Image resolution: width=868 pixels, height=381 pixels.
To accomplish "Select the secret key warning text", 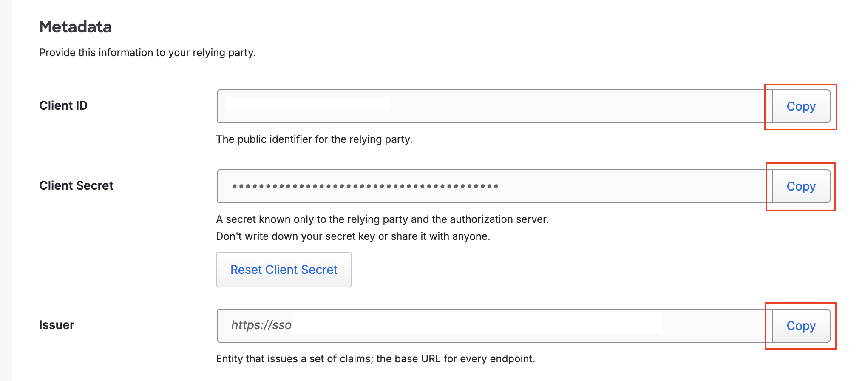I will pyautogui.click(x=353, y=236).
